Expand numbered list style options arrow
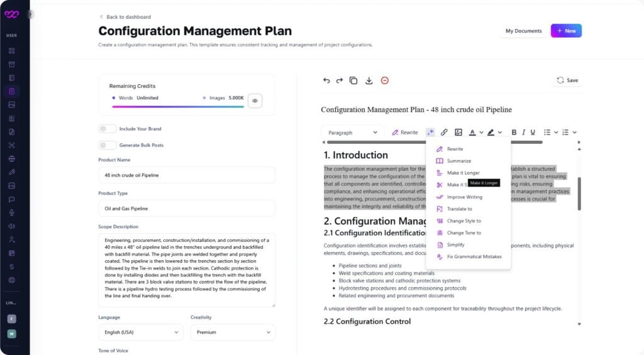The width and height of the screenshot is (644, 355). [x=575, y=133]
